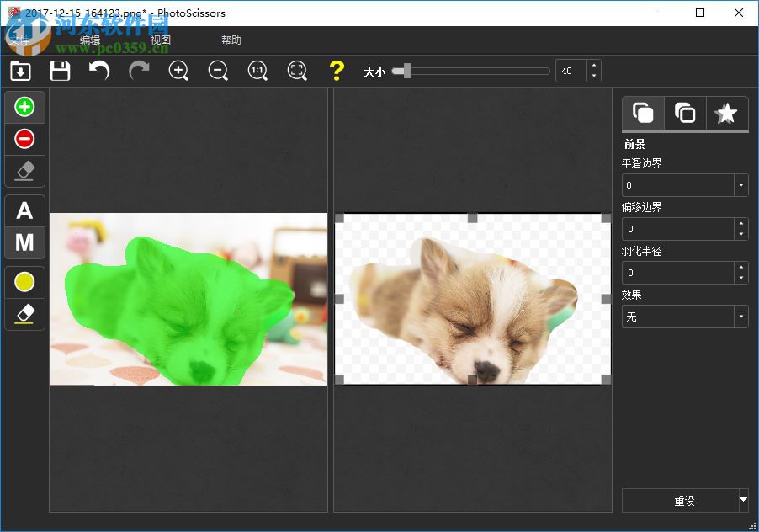Zoom in on the puppy image
The width and height of the screenshot is (759, 532).
point(178,71)
